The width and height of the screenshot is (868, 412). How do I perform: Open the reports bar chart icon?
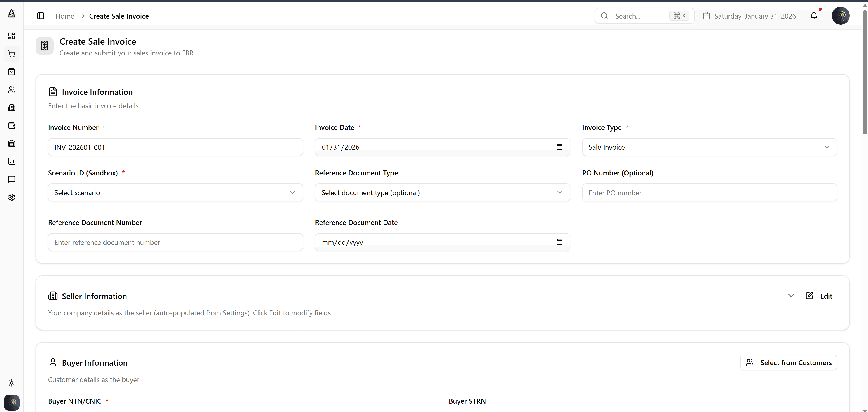coord(12,161)
